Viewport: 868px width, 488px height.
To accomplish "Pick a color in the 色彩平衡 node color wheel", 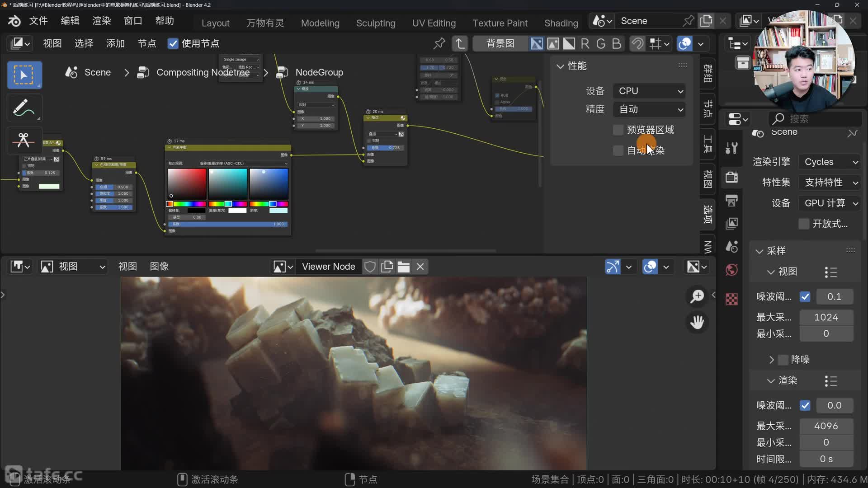I will click(187, 183).
